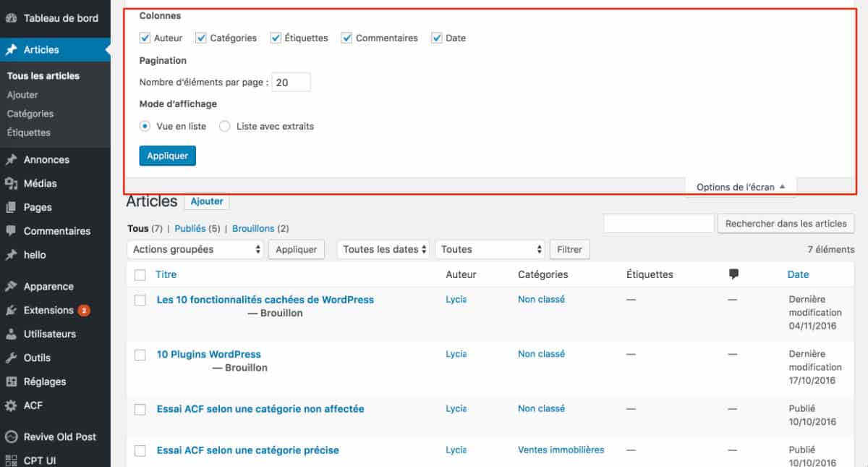
Task: Open the Actions groupées dropdown
Action: point(195,249)
